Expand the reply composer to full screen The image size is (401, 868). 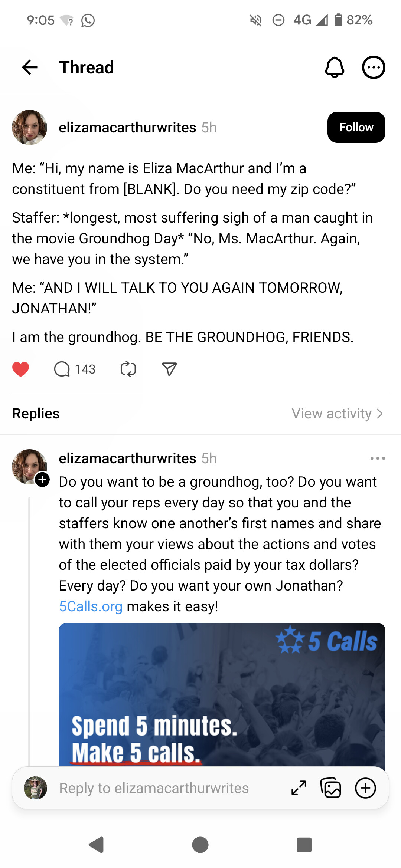coord(299,788)
